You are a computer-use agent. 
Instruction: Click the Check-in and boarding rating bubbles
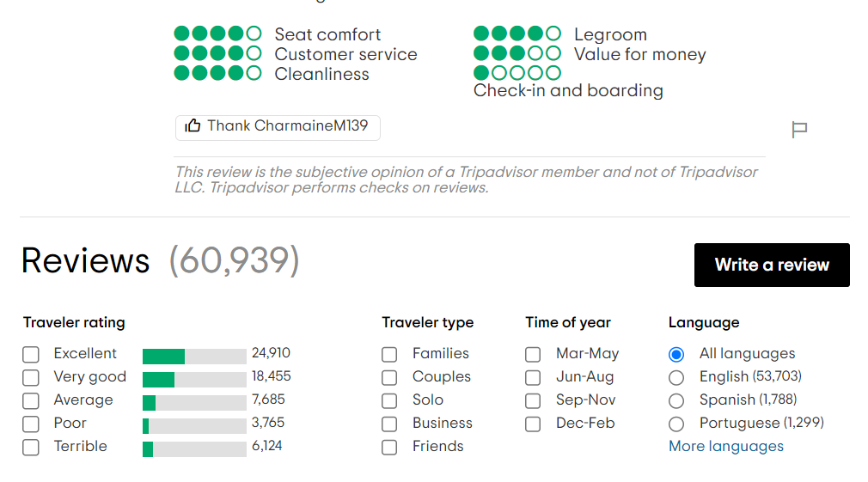click(x=517, y=73)
